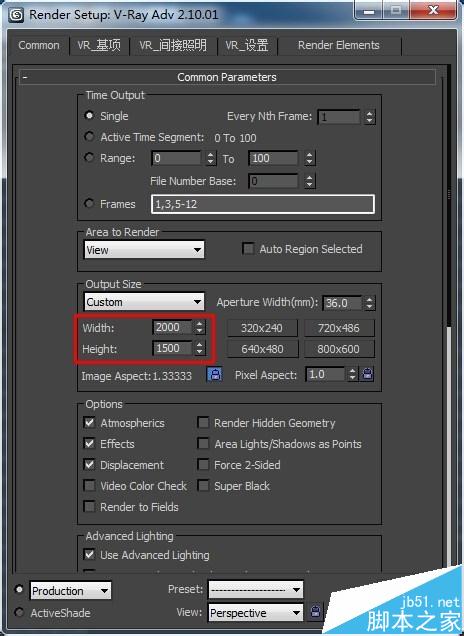Click the Range start value field
Image resolution: width=464 pixels, height=636 pixels.
click(x=176, y=158)
